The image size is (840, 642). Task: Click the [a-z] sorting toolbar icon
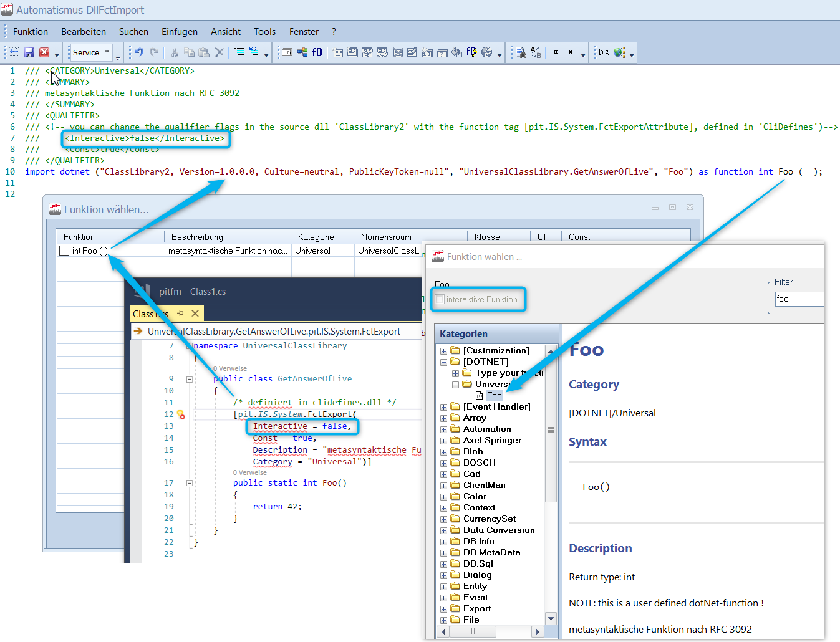[604, 52]
